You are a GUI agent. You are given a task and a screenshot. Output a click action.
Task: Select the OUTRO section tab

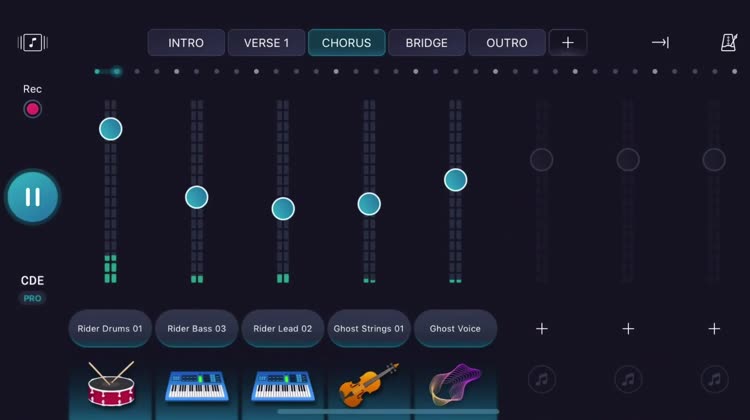pyautogui.click(x=506, y=43)
